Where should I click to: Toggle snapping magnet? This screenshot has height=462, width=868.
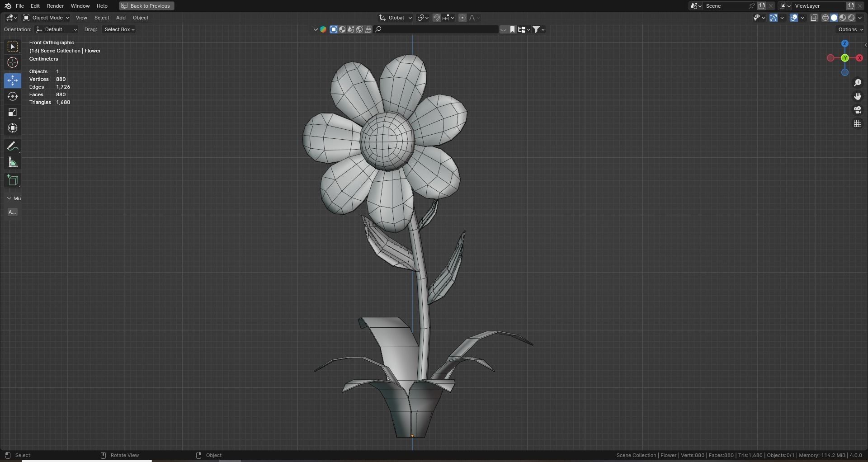click(x=437, y=18)
